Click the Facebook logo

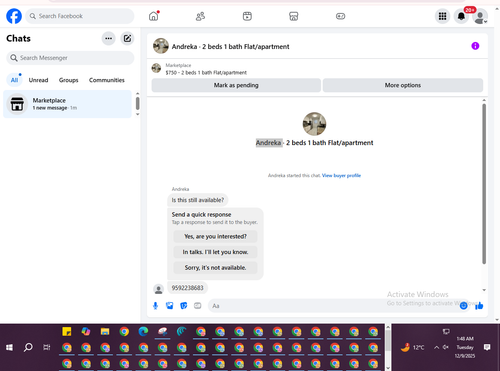14,16
